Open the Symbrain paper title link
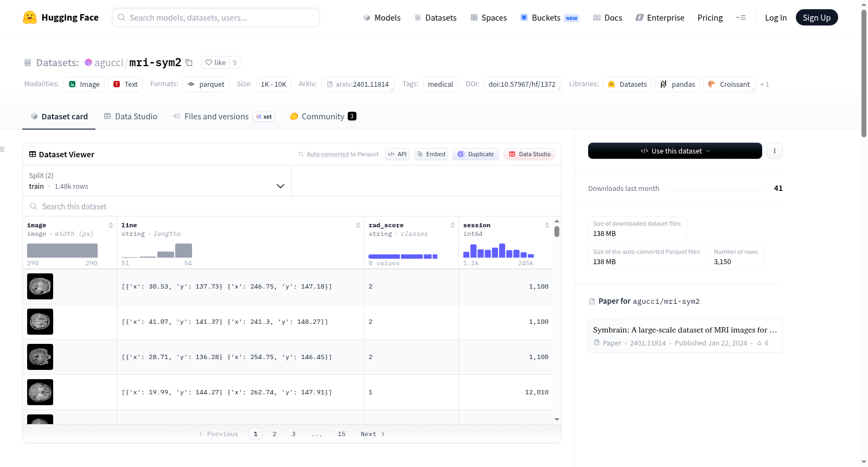 click(x=685, y=330)
